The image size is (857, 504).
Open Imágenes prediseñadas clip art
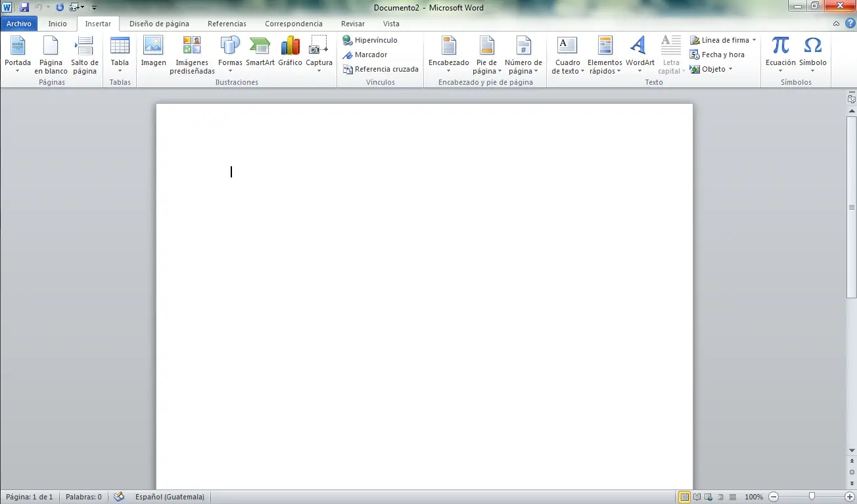pos(192,55)
